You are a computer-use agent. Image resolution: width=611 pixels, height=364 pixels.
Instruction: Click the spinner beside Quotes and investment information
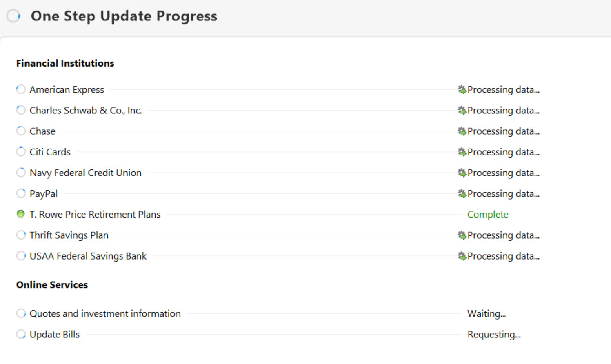tap(21, 313)
